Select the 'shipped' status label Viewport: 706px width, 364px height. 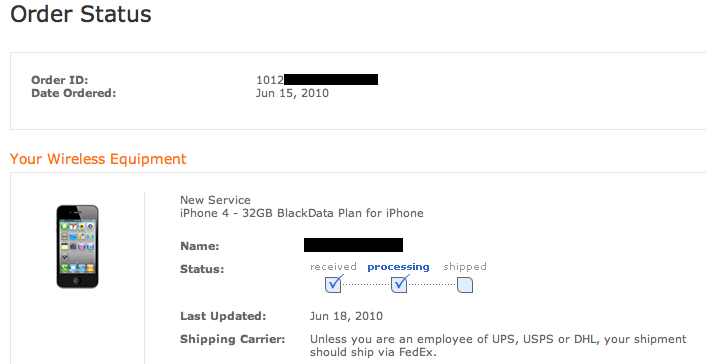[x=465, y=267]
